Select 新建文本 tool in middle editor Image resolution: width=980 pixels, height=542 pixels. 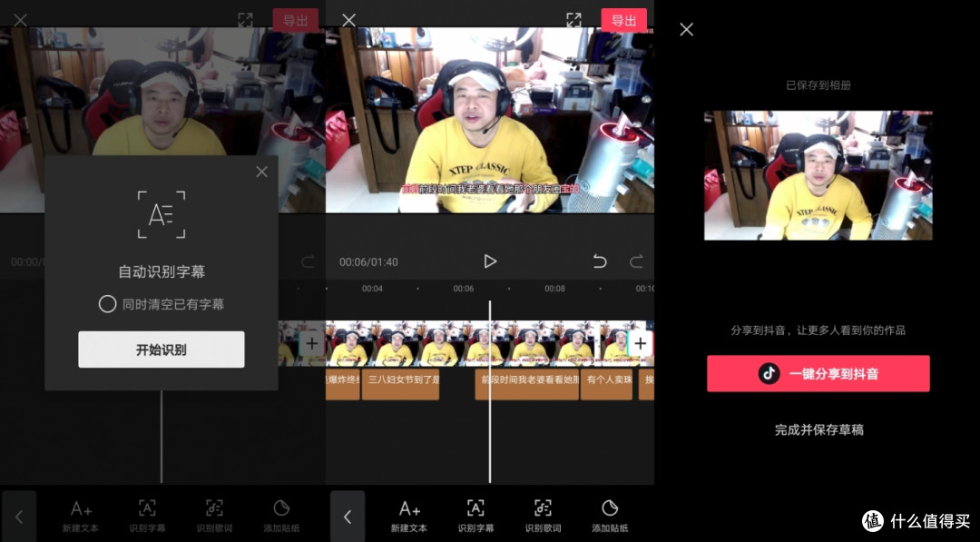[x=409, y=516]
